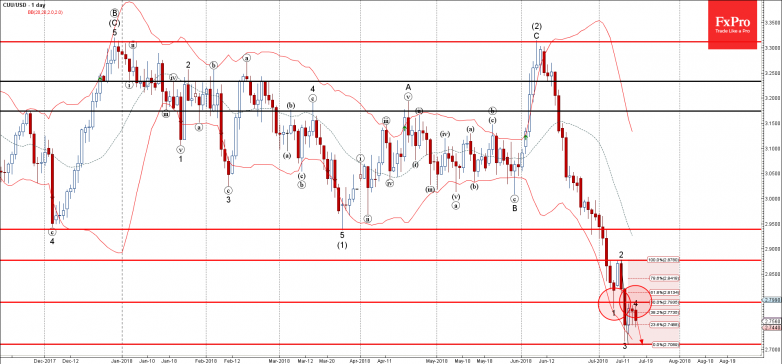Select the circled B label at chart top
The height and width of the screenshot is (364, 782).
tap(114, 12)
